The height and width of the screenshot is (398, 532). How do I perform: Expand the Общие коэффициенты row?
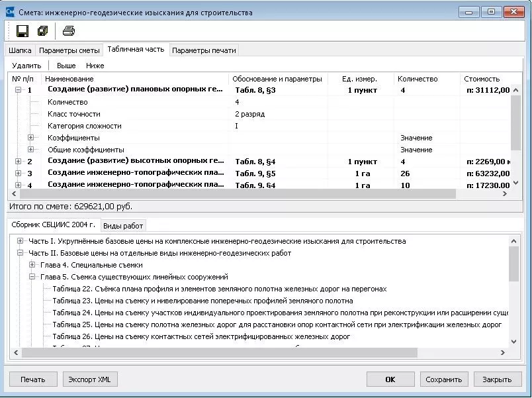tap(30, 150)
